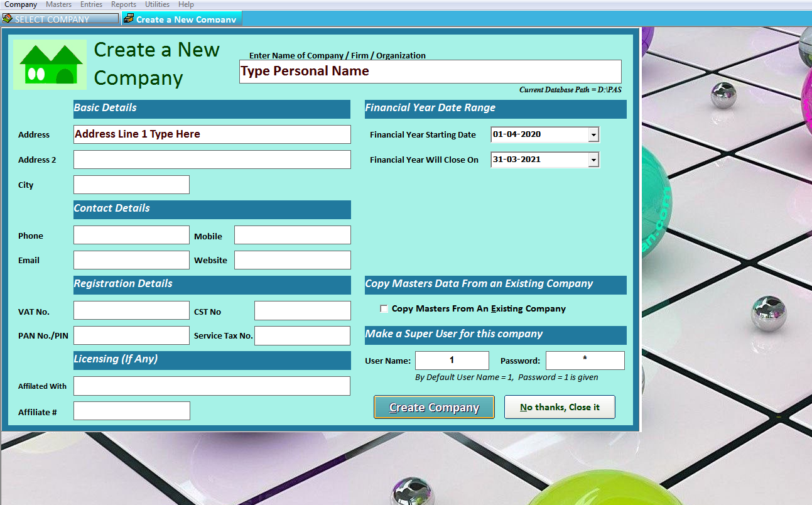The height and width of the screenshot is (505, 812).
Task: Click the Password field under Super User
Action: pos(584,360)
